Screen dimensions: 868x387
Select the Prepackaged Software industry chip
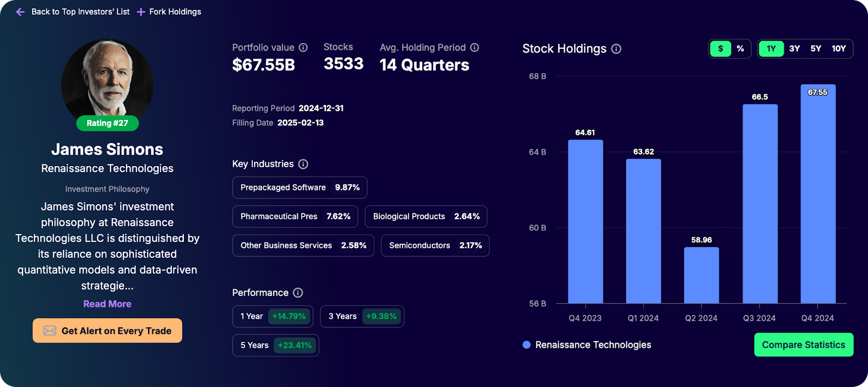pos(300,187)
